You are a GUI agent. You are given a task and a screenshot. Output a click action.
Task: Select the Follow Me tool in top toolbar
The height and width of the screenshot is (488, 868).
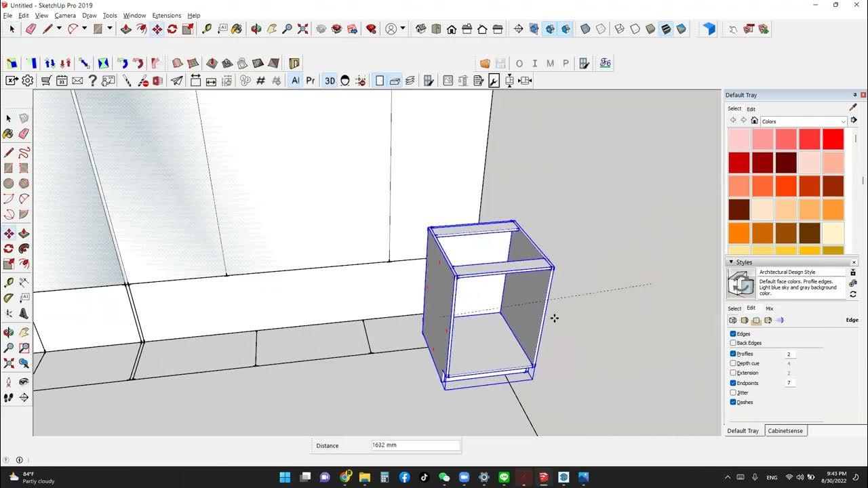[141, 28]
